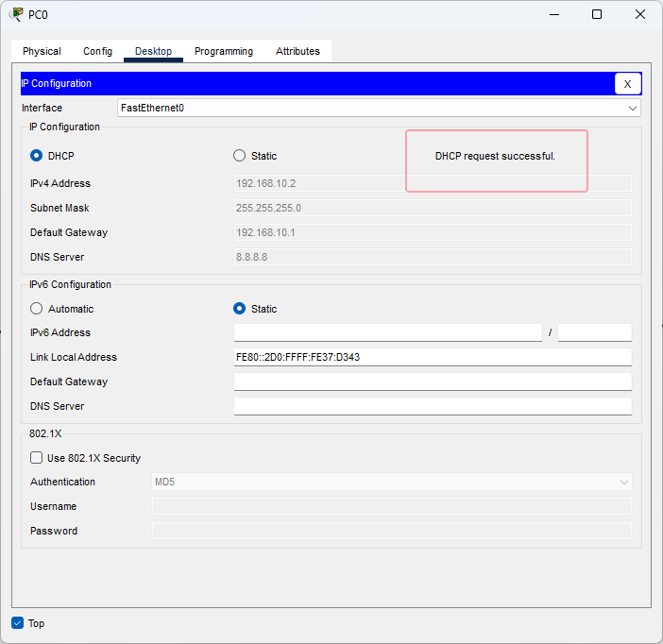The height and width of the screenshot is (644, 663).
Task: Click the PC0 app icon in title bar
Action: tap(16, 14)
